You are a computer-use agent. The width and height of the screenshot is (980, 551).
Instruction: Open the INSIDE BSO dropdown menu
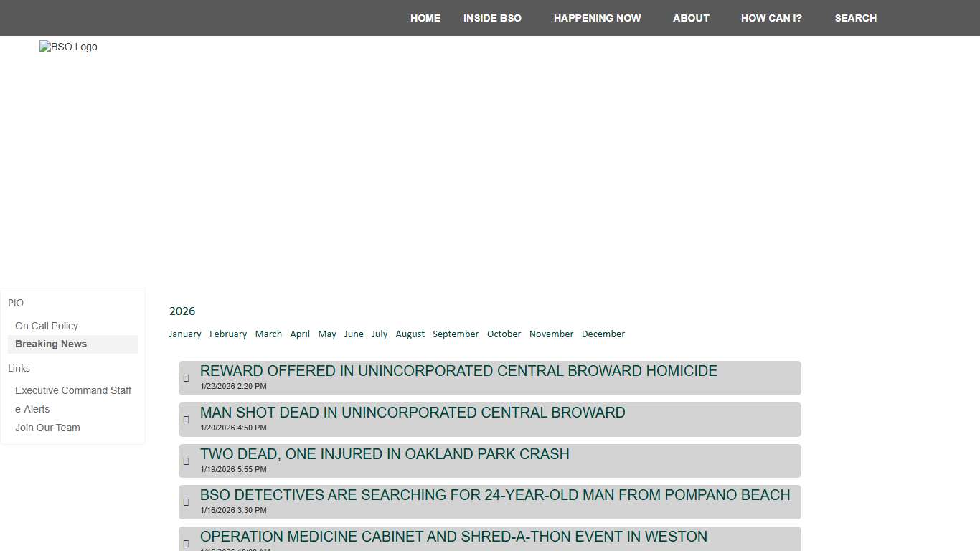(492, 18)
